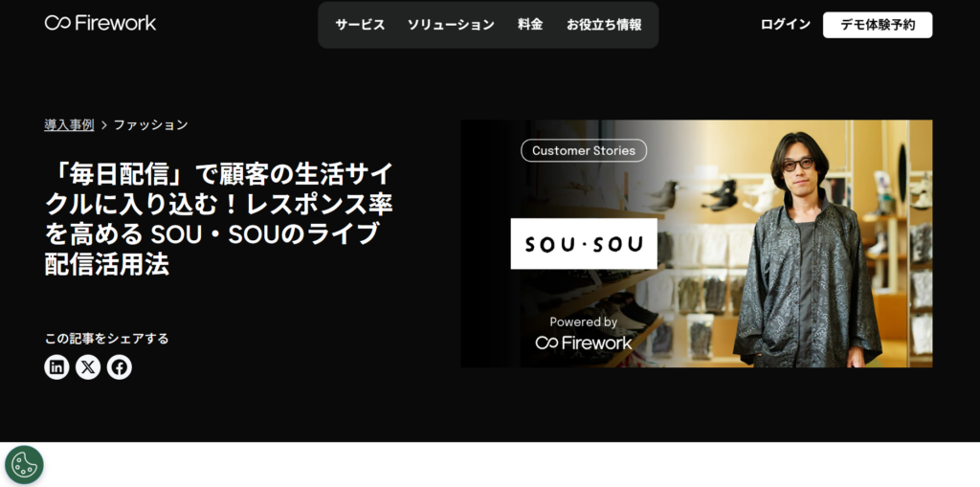The height and width of the screenshot is (487, 980).
Task: Click the infinity symbol in the Firework logo
Action: point(57,23)
